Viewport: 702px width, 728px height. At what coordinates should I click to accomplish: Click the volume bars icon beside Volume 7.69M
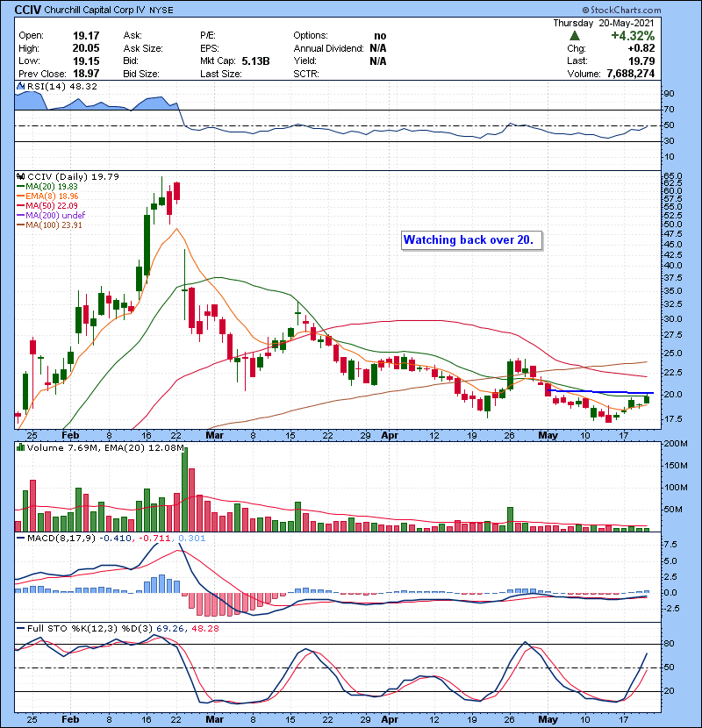[x=20, y=447]
